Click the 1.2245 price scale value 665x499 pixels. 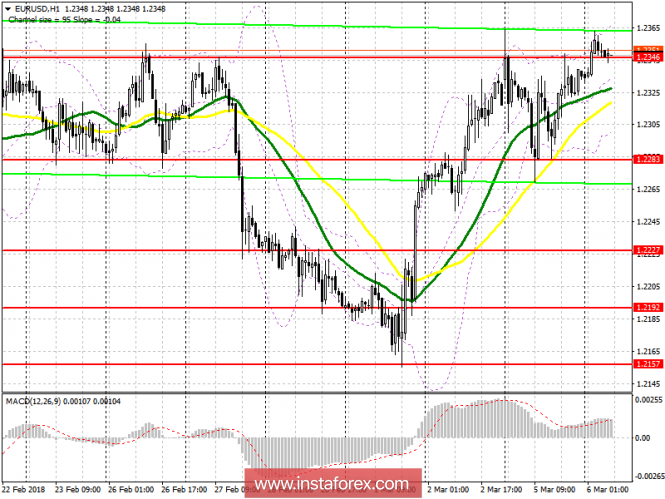click(648, 222)
